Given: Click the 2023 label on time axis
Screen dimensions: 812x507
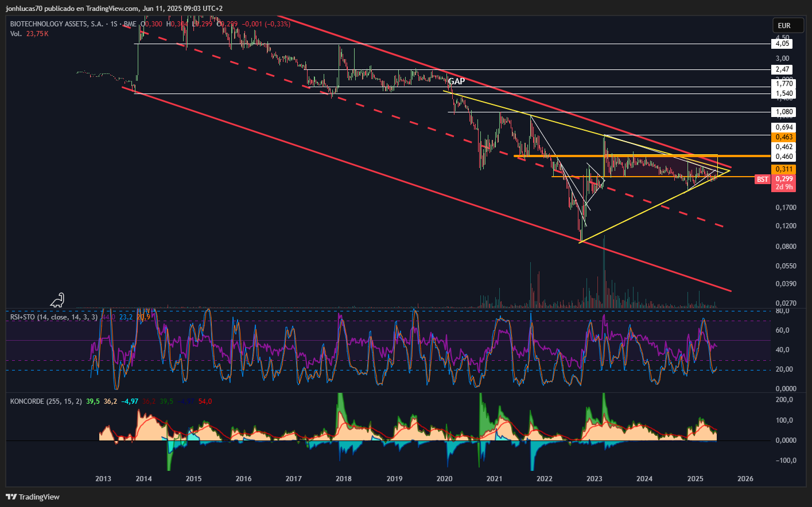Looking at the screenshot, I should (x=595, y=479).
